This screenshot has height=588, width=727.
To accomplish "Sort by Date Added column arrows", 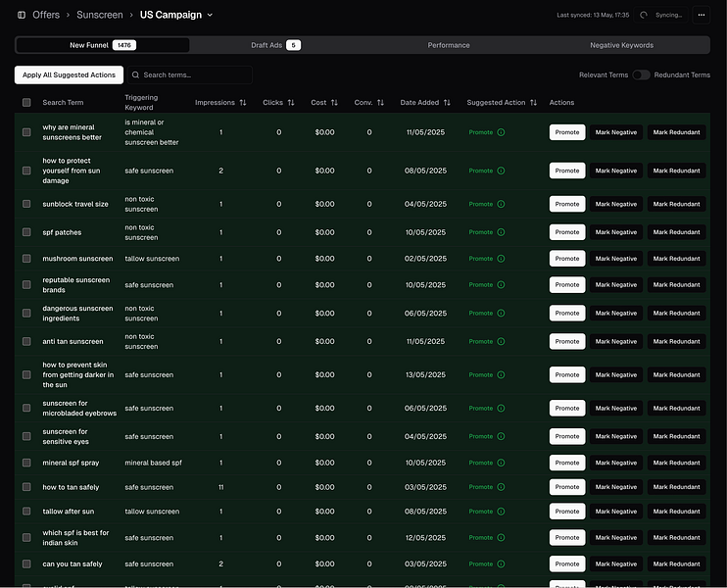I will tap(447, 103).
